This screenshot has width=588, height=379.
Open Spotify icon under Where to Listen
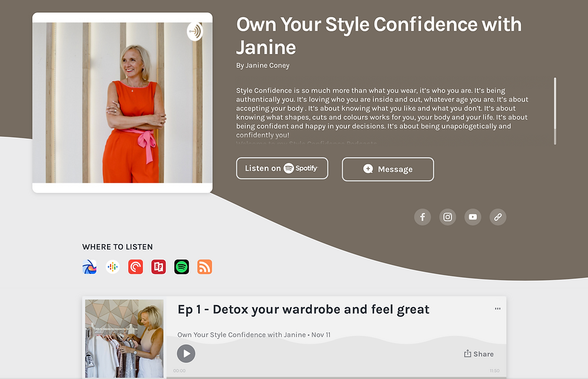click(x=182, y=267)
